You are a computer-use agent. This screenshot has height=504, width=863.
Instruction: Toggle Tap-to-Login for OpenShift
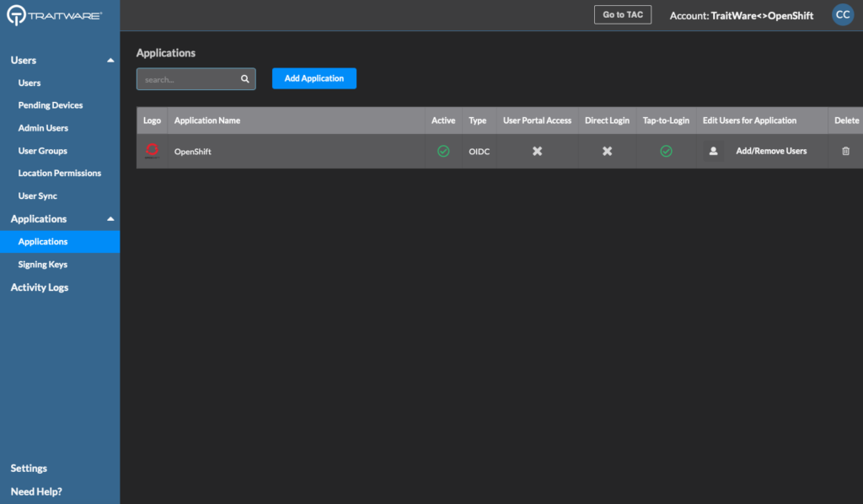pyautogui.click(x=666, y=151)
